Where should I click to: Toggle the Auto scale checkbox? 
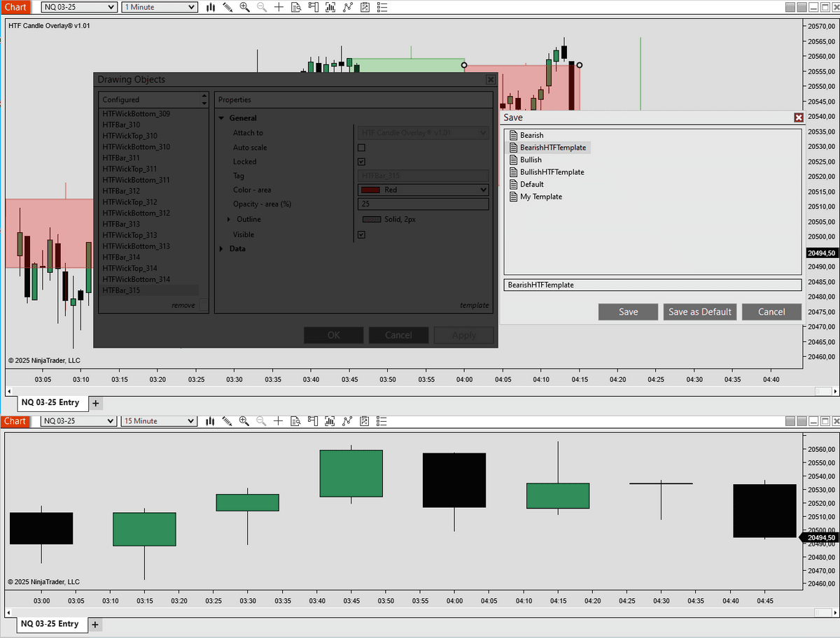pos(361,148)
